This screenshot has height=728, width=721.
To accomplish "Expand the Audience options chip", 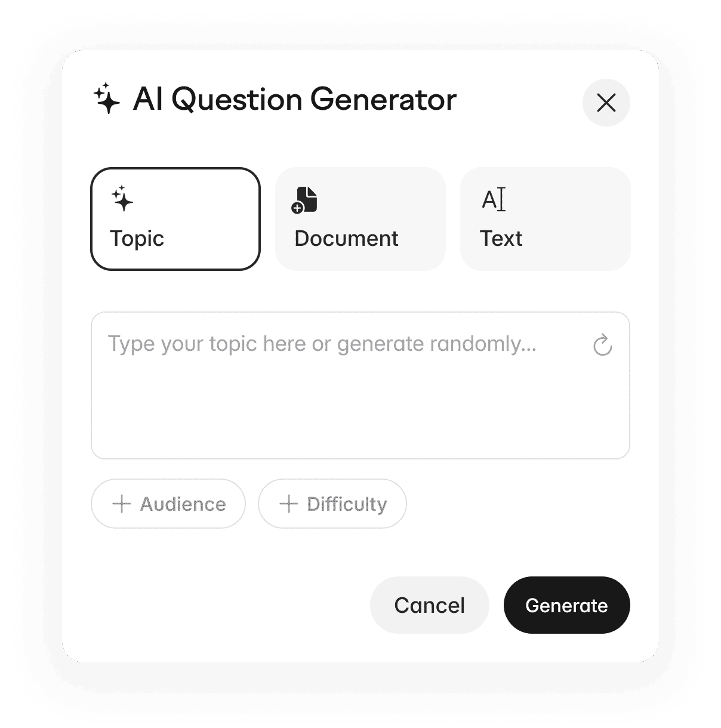I will pyautogui.click(x=168, y=504).
